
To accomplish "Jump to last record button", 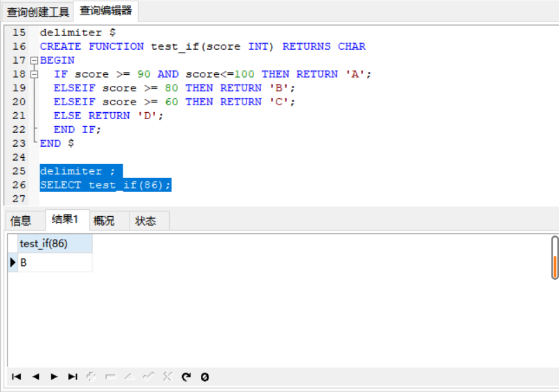I will 73,377.
